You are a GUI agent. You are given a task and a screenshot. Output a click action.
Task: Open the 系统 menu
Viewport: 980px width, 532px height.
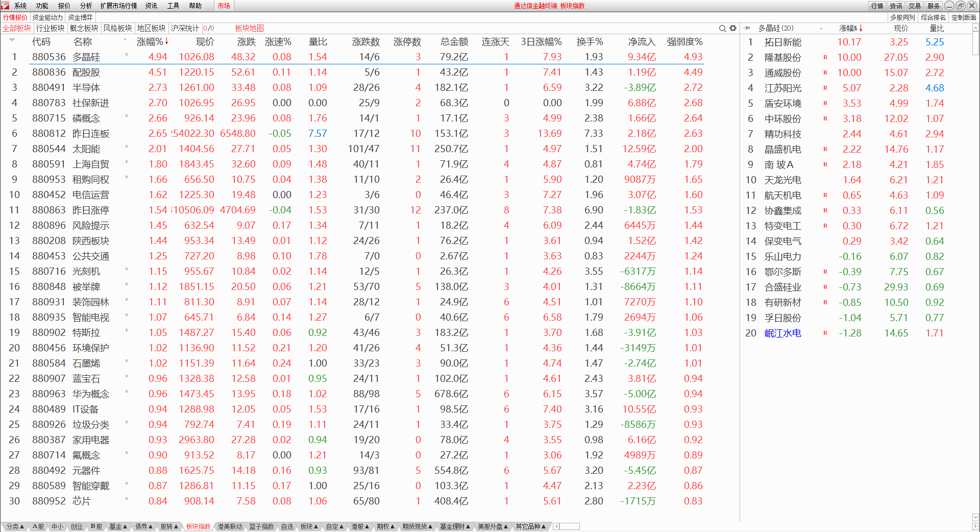coord(20,6)
